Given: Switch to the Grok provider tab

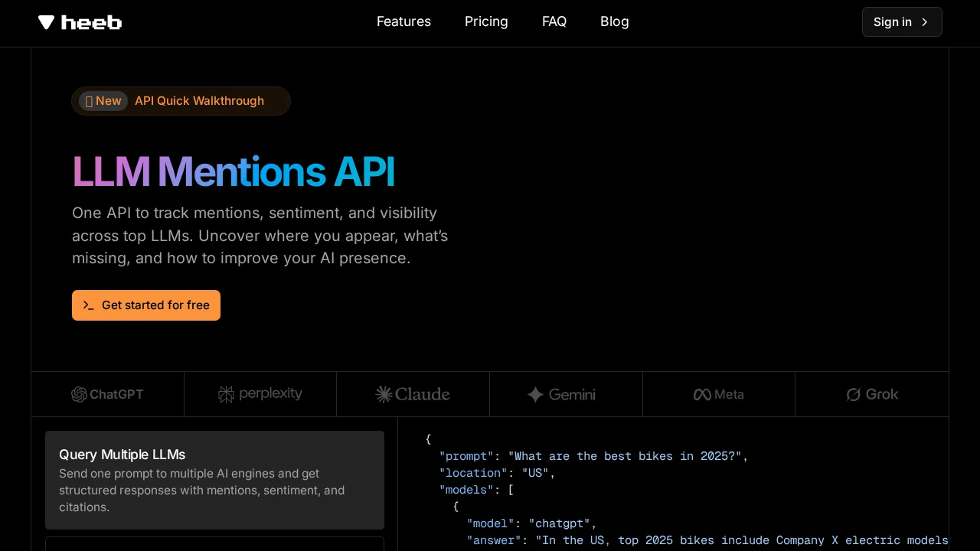Looking at the screenshot, I should point(872,394).
